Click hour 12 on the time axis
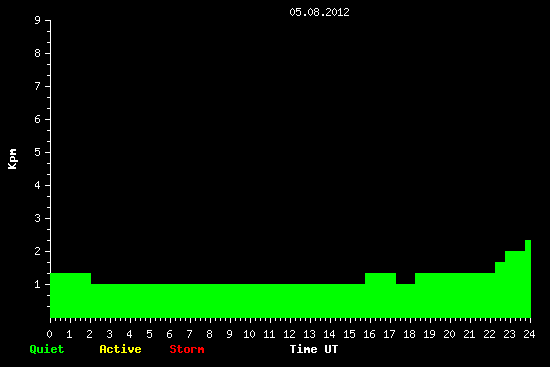This screenshot has height=367, width=550. point(289,334)
